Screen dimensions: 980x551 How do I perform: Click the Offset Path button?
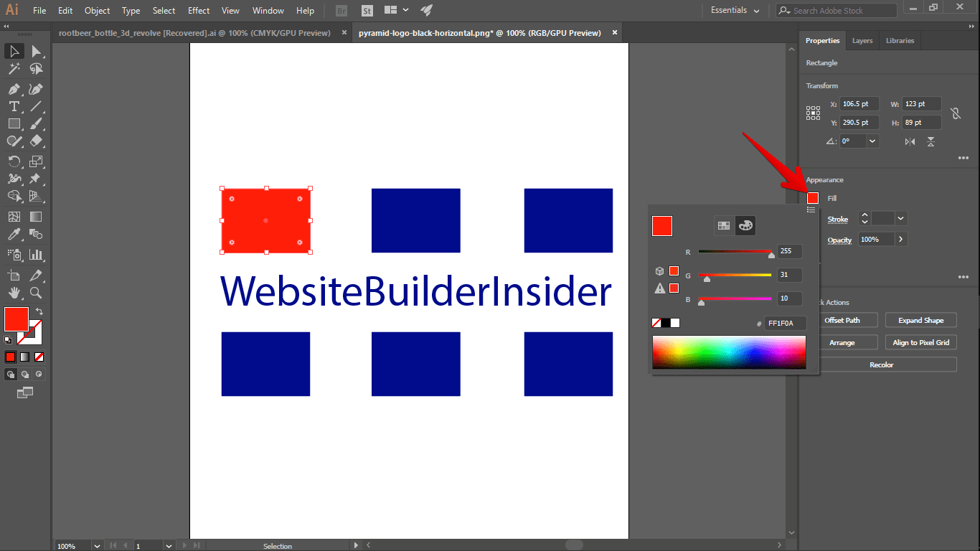(x=842, y=321)
